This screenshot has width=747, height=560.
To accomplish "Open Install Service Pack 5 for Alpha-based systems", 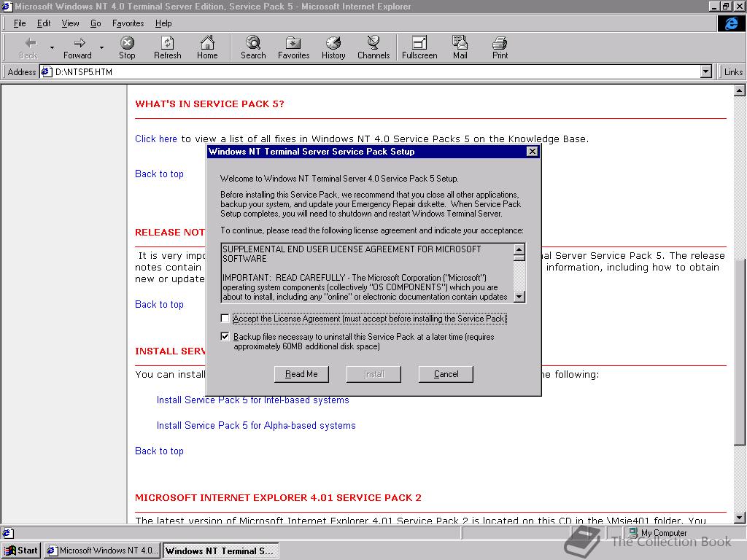I will point(256,425).
